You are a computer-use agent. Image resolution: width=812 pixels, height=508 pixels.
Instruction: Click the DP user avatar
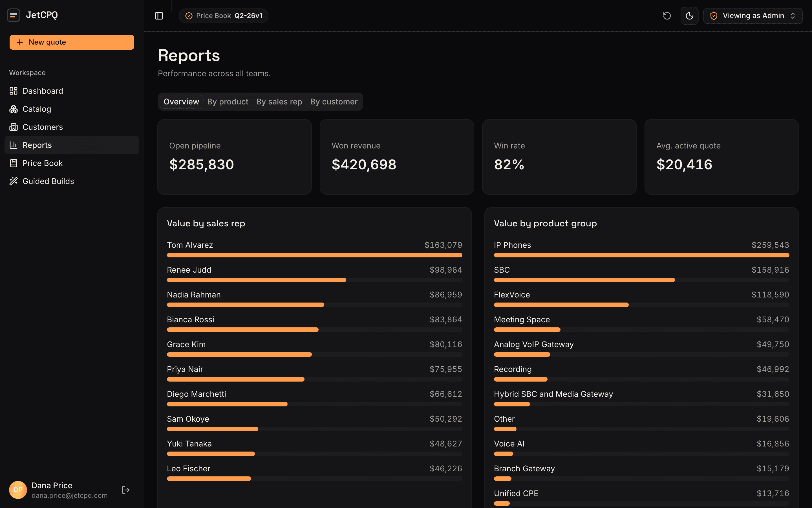point(18,490)
